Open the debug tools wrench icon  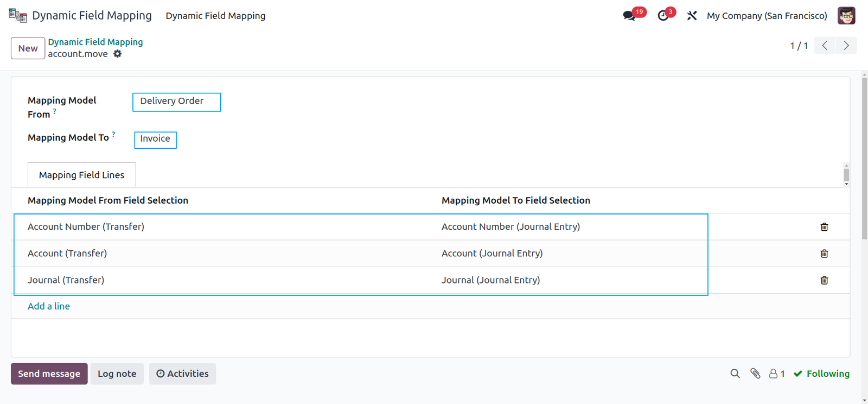tap(692, 16)
